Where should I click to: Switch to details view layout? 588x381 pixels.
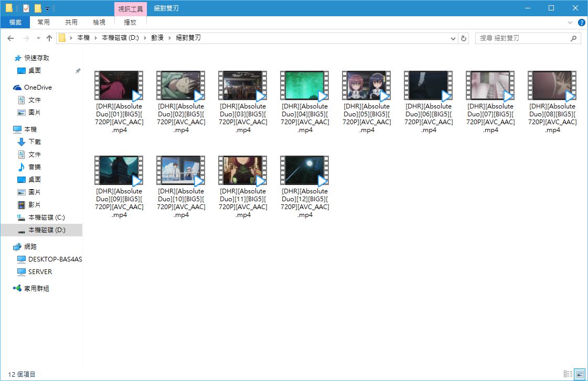(x=568, y=374)
